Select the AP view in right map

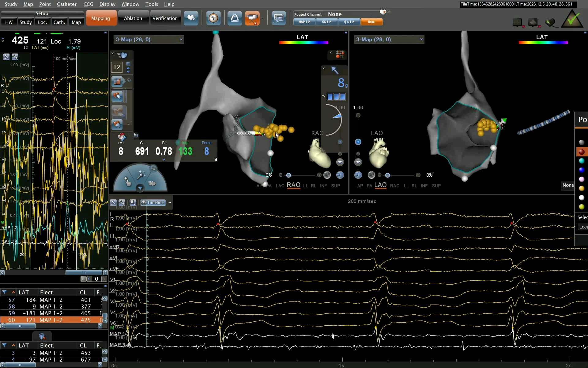pos(360,186)
